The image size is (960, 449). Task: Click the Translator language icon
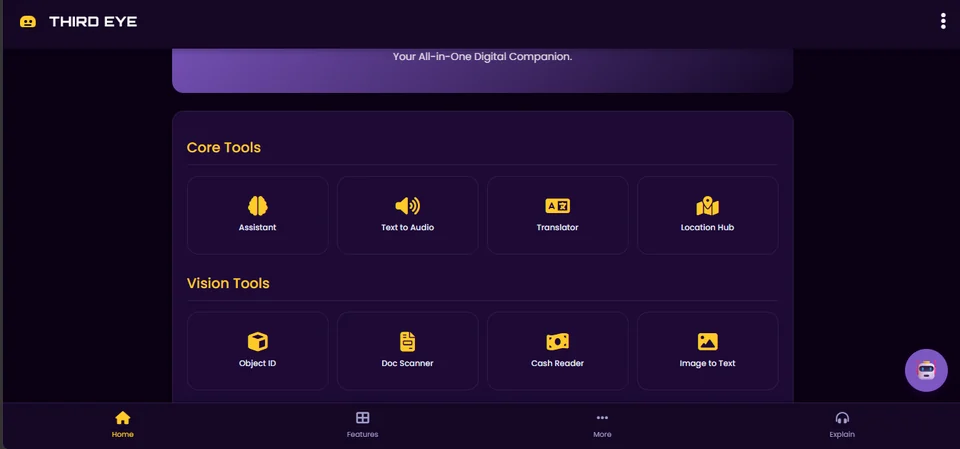click(558, 206)
